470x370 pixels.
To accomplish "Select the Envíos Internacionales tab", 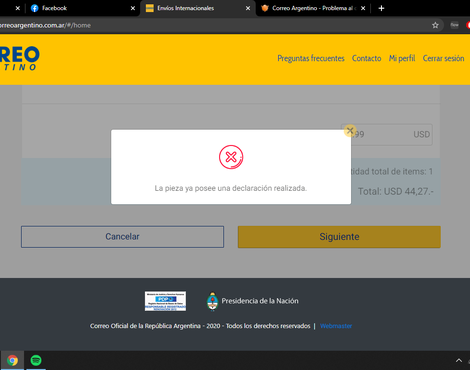I will (197, 8).
